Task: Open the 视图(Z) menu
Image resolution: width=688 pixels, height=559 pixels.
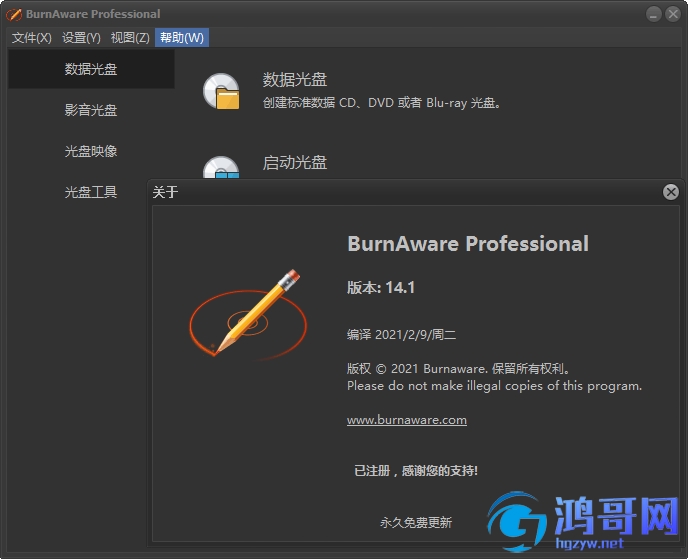Action: 130,38
